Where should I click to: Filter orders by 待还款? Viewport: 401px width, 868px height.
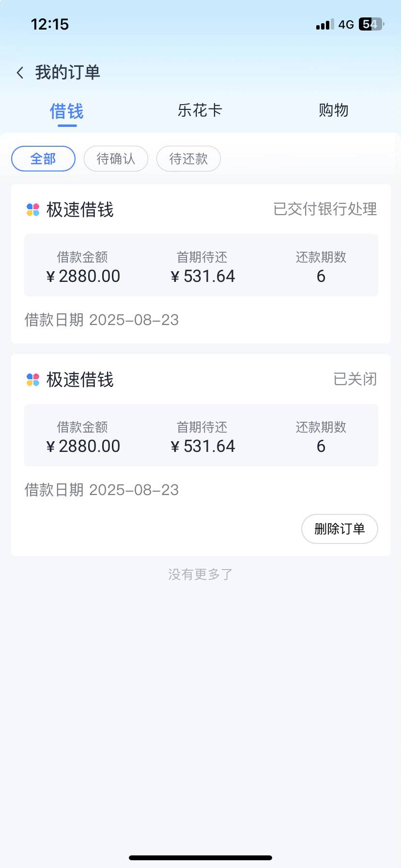[x=188, y=158]
